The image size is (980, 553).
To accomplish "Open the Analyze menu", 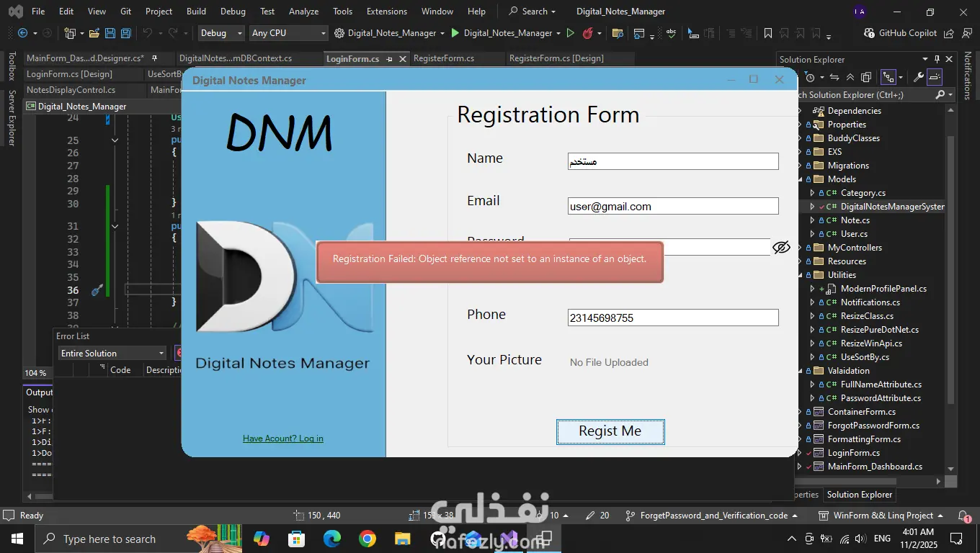I will pos(303,12).
